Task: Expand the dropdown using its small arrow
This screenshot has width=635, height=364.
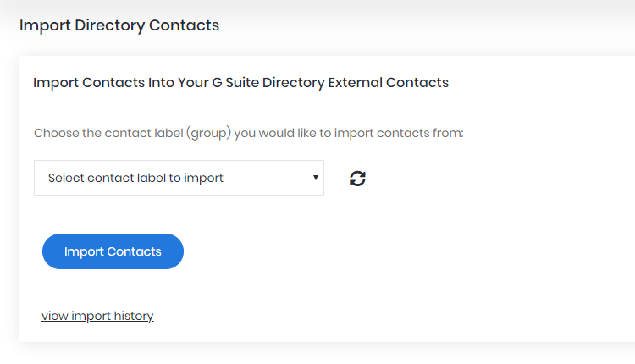Action: [x=316, y=177]
